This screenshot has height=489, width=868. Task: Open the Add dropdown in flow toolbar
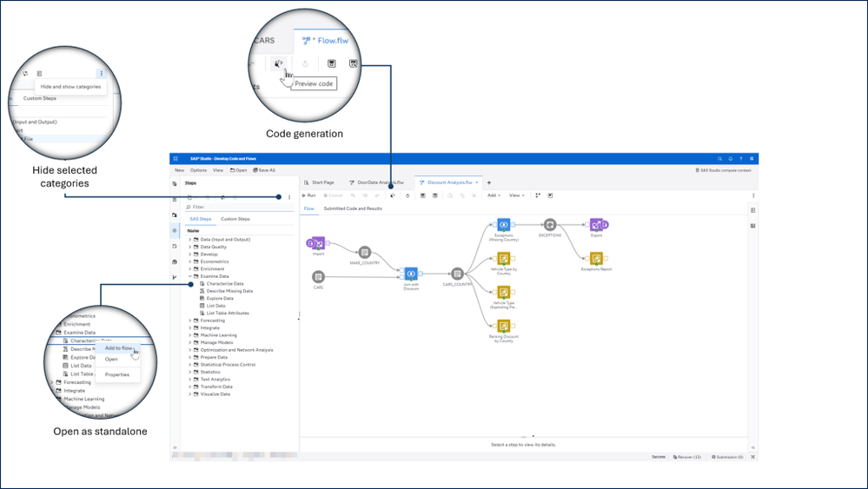(x=494, y=195)
